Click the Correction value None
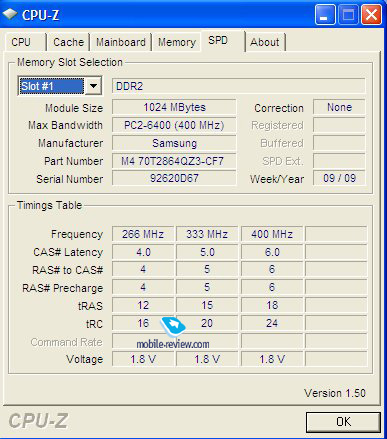Screen dimensions: 387x439 (339, 107)
